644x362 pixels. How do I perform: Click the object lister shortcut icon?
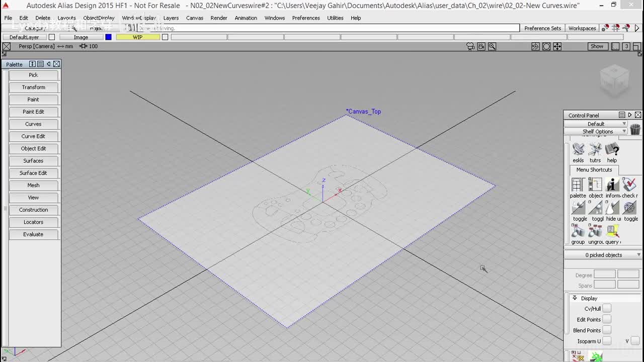click(x=595, y=185)
